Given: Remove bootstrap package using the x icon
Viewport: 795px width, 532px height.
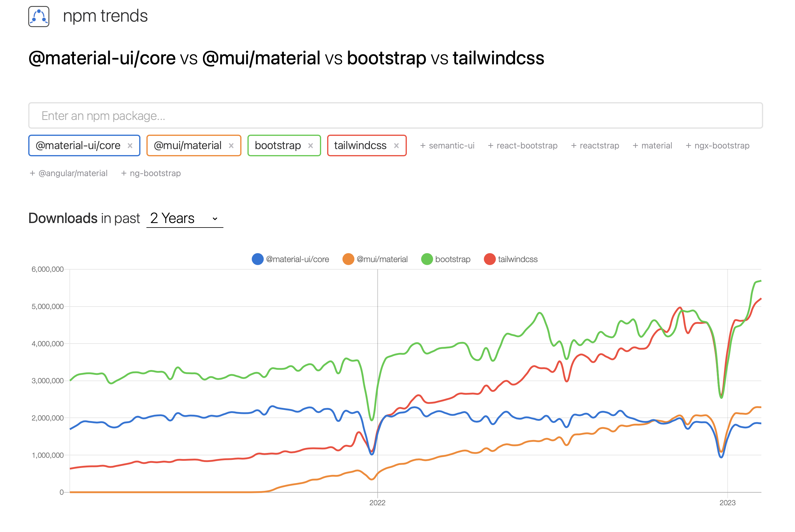Looking at the screenshot, I should 311,145.
